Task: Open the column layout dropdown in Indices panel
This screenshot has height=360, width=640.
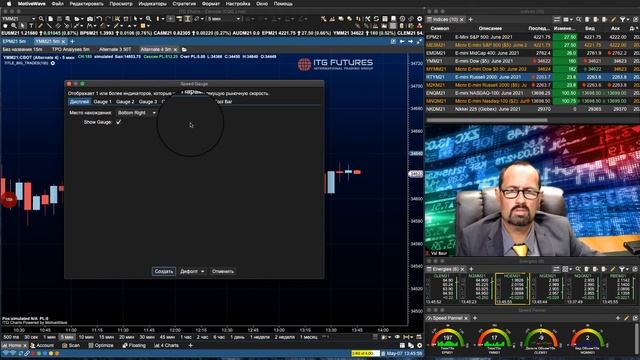Action: click(x=567, y=19)
